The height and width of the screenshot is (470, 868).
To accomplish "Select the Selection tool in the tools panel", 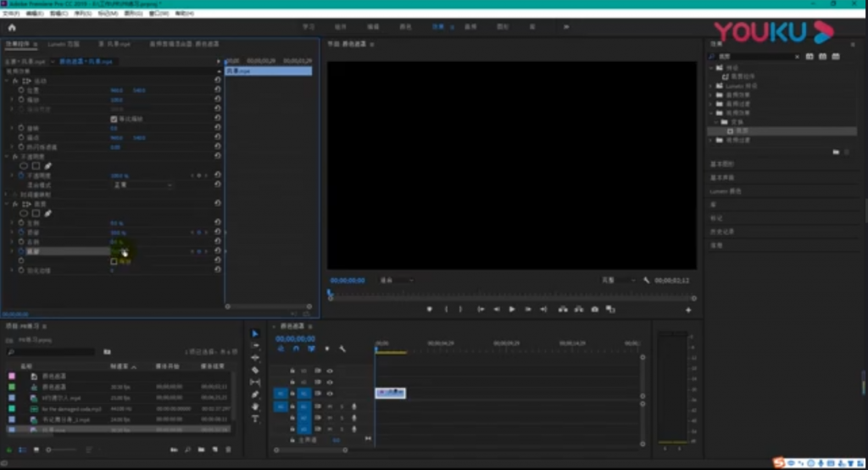I will pyautogui.click(x=255, y=333).
